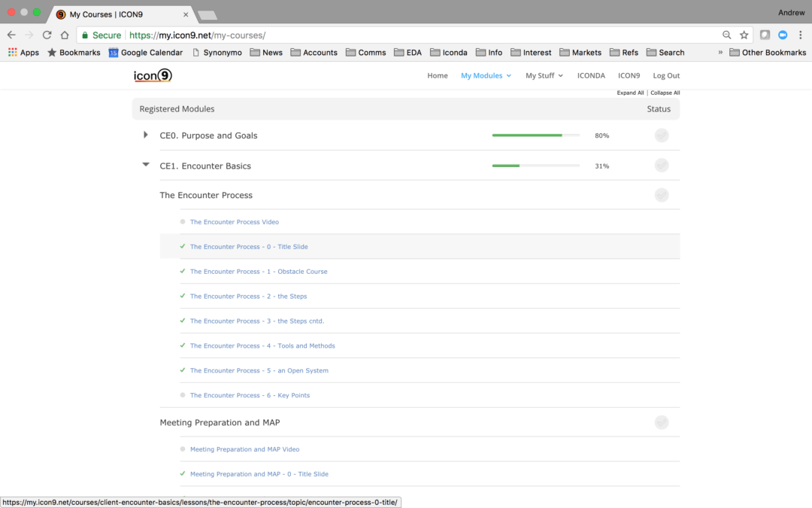Viewport: 812px width, 508px height.
Task: Expand the CE0. Purpose and Goals module
Action: [x=146, y=135]
